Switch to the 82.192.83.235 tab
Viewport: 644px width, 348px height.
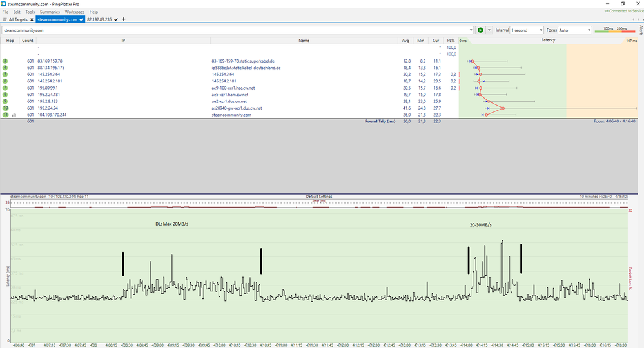coord(99,19)
